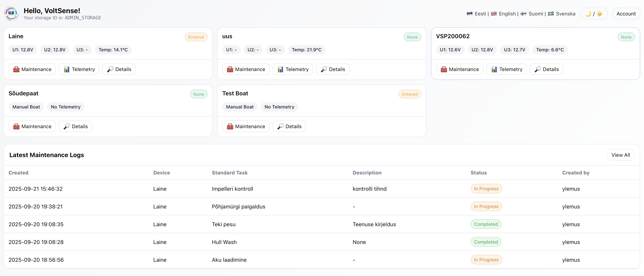Switch to light theme with the sun icon
The height and width of the screenshot is (276, 644).
pos(600,14)
